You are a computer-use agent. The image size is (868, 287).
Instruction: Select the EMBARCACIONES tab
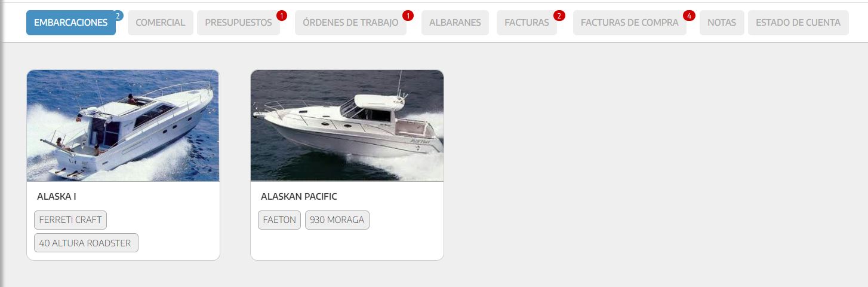[x=71, y=23]
